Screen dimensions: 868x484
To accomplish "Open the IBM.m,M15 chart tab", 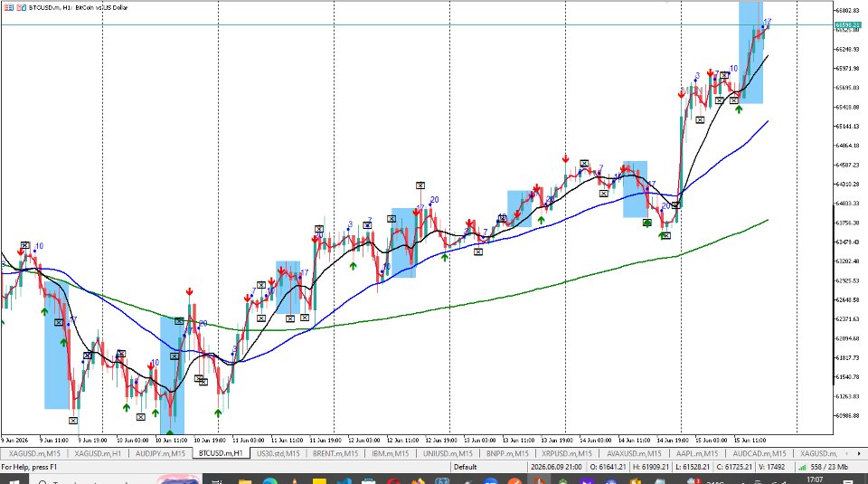I will (391, 453).
